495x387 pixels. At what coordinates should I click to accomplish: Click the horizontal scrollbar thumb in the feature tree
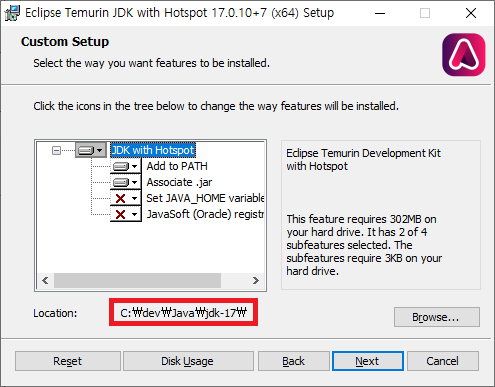click(137, 280)
